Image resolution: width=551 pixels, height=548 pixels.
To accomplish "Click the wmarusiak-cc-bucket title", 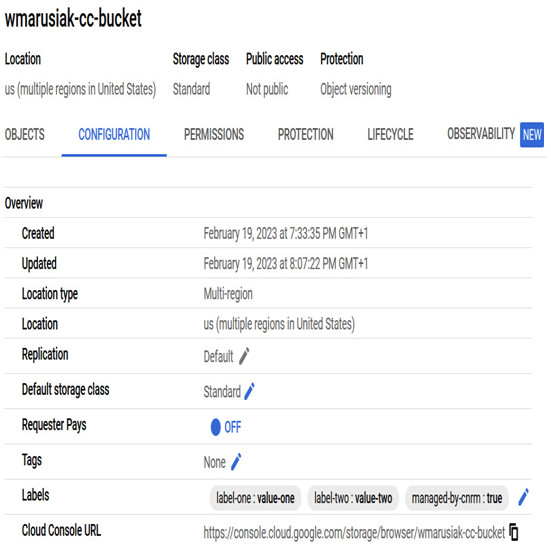I will tap(73, 18).
